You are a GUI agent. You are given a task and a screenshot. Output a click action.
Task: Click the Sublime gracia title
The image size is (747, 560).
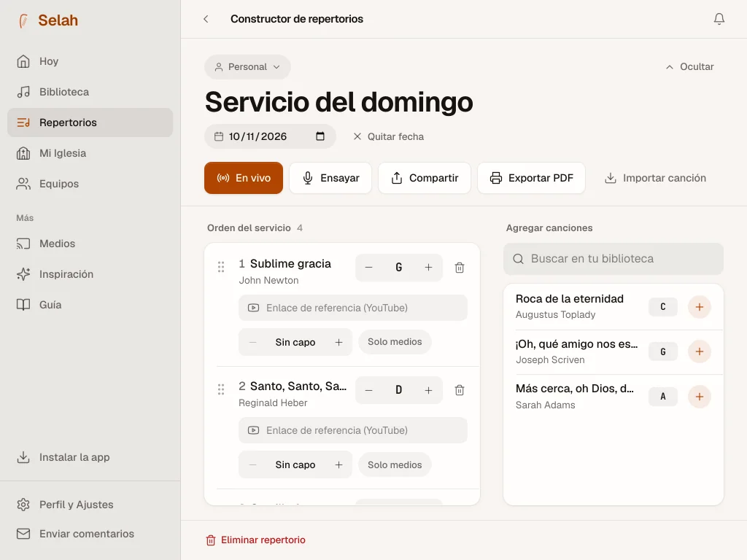coord(290,264)
